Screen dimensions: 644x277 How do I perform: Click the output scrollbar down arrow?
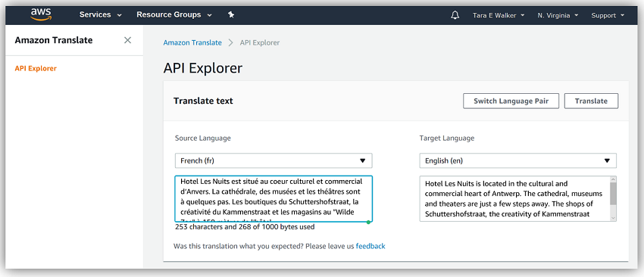pos(613,218)
